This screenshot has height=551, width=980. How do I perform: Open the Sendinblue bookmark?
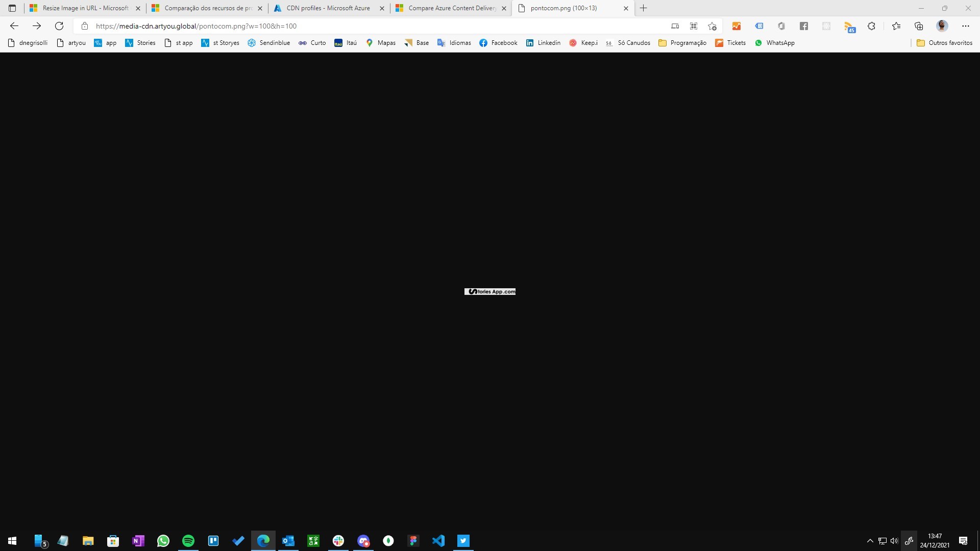269,43
